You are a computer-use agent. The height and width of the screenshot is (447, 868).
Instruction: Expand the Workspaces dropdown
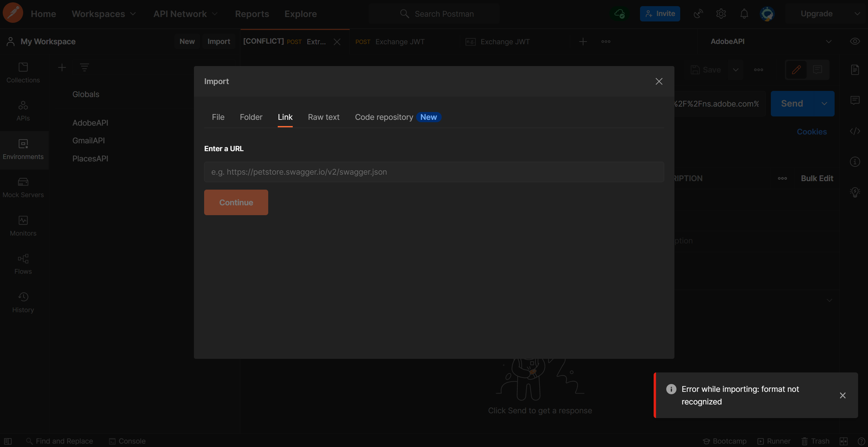tap(104, 14)
